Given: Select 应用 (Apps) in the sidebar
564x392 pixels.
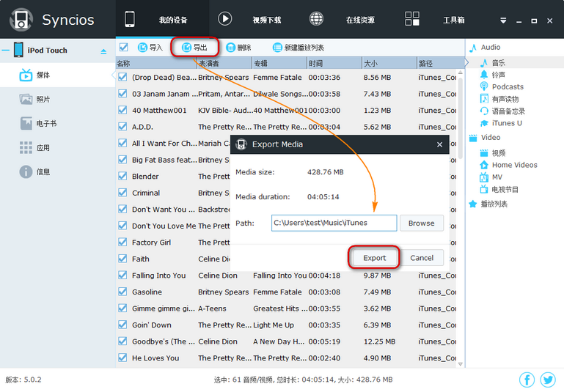Looking at the screenshot, I should click(57, 148).
